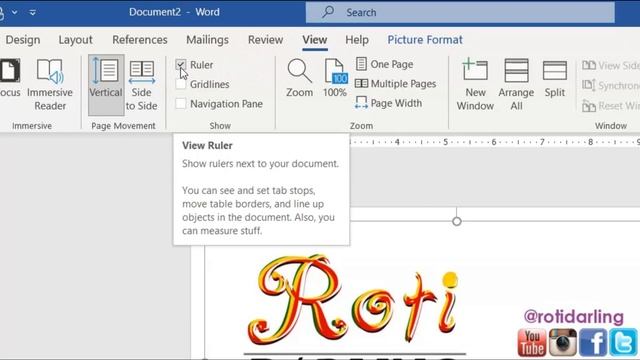Select the Roti logo picture
Viewport: 640px width, 360px height.
354,300
